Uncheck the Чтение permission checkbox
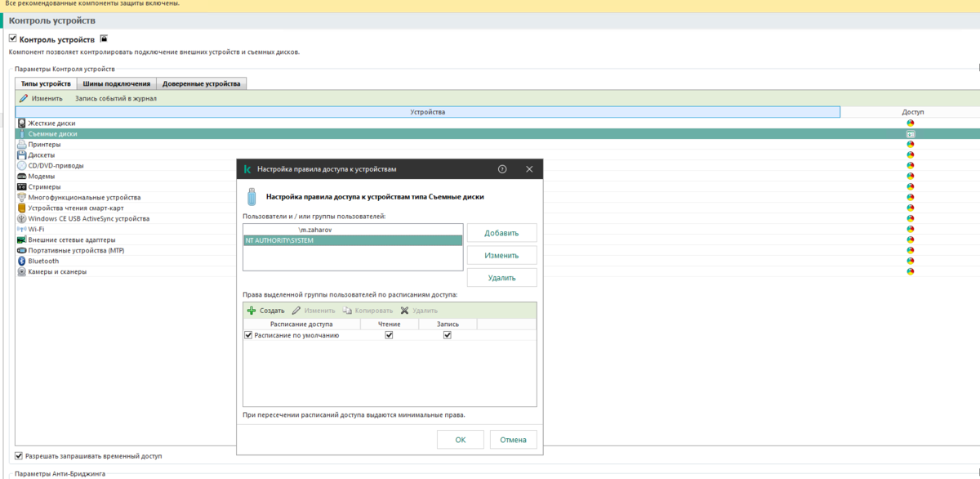Viewport: 980px width, 479px height. point(389,335)
